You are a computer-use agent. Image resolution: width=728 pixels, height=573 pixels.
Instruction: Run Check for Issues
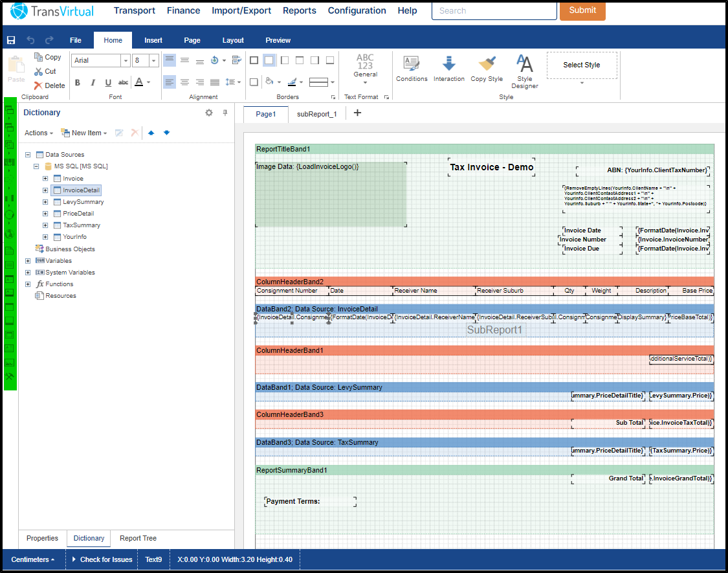tap(102, 559)
